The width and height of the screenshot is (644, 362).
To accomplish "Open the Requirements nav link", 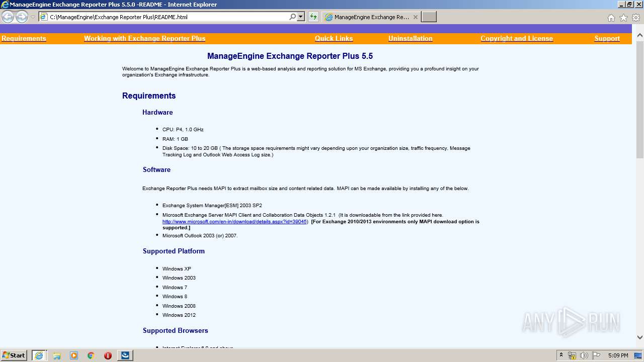I will (24, 39).
